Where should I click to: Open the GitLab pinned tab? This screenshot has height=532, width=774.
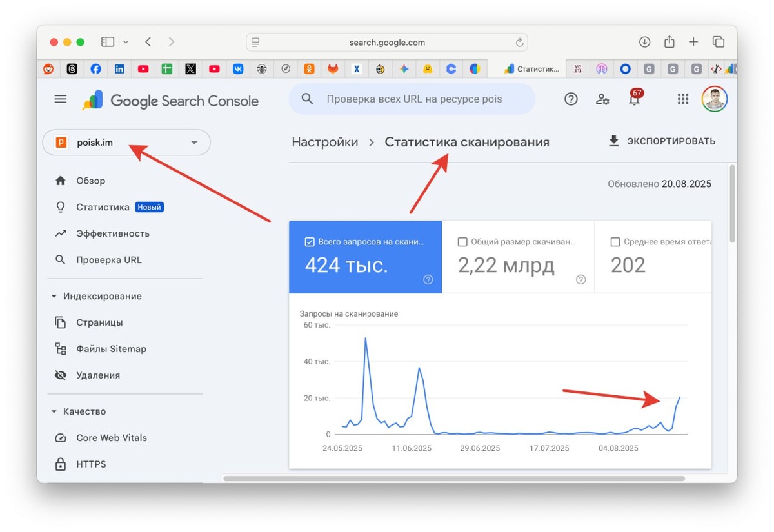tap(333, 69)
